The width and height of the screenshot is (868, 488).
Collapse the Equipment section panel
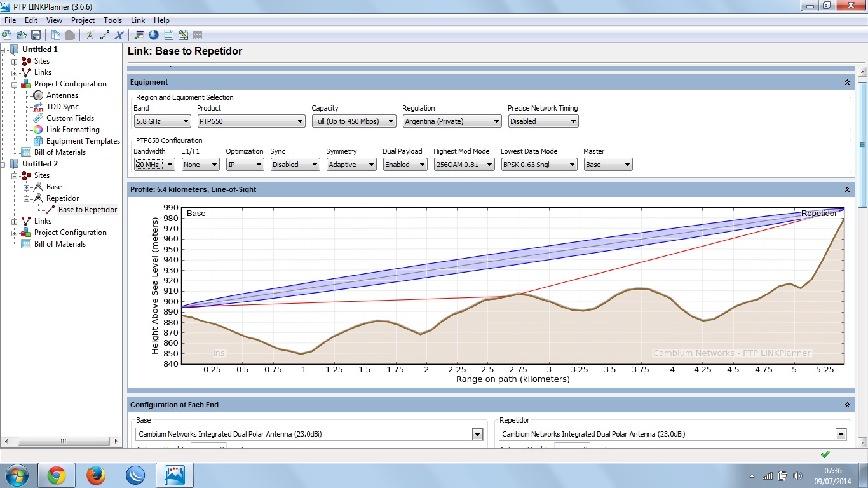[846, 82]
